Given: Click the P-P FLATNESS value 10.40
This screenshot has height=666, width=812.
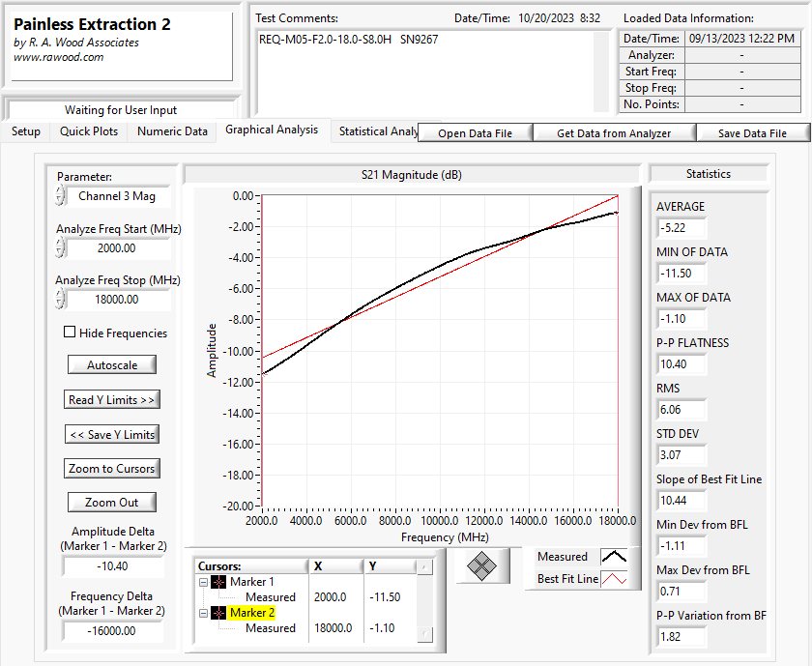Looking at the screenshot, I should (681, 364).
